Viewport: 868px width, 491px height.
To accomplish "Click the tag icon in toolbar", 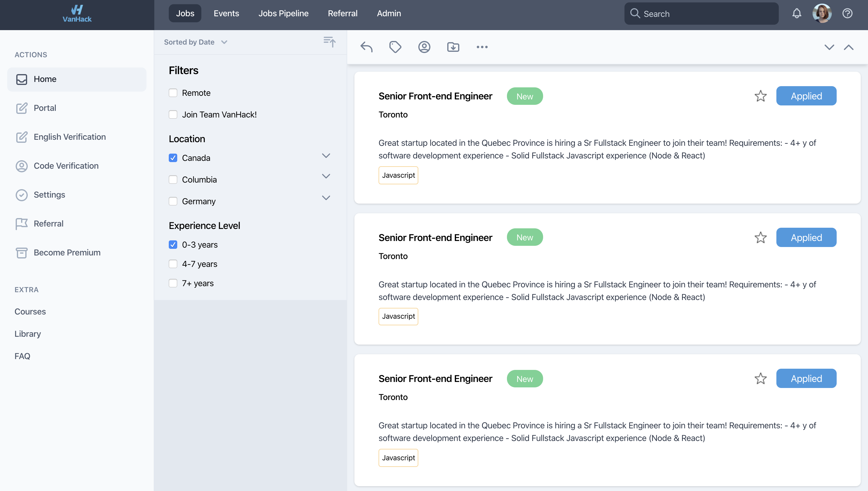I will point(395,47).
